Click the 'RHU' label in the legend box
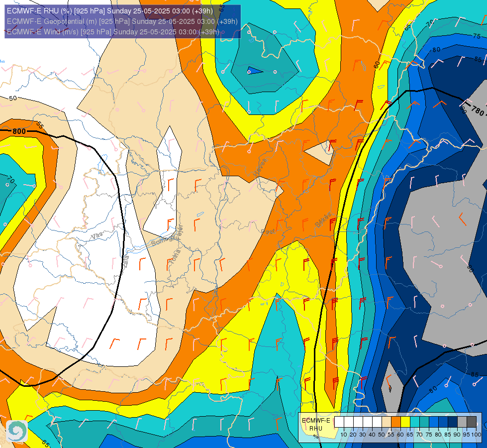 316,429
